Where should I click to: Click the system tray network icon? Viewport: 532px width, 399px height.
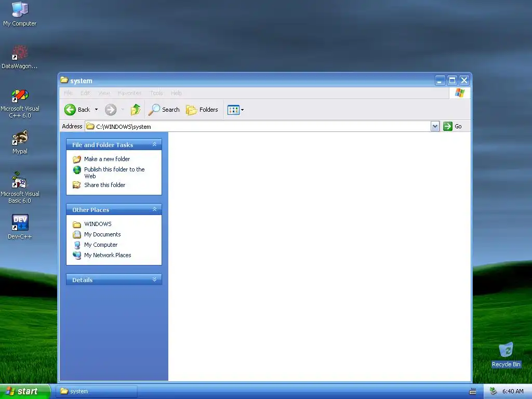click(x=493, y=392)
